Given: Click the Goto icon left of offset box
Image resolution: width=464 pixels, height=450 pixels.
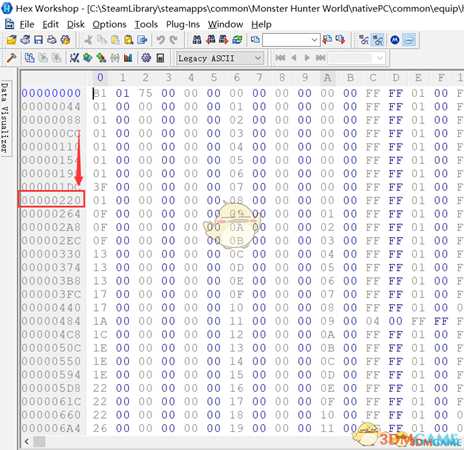Looking at the screenshot, I should [x=255, y=40].
